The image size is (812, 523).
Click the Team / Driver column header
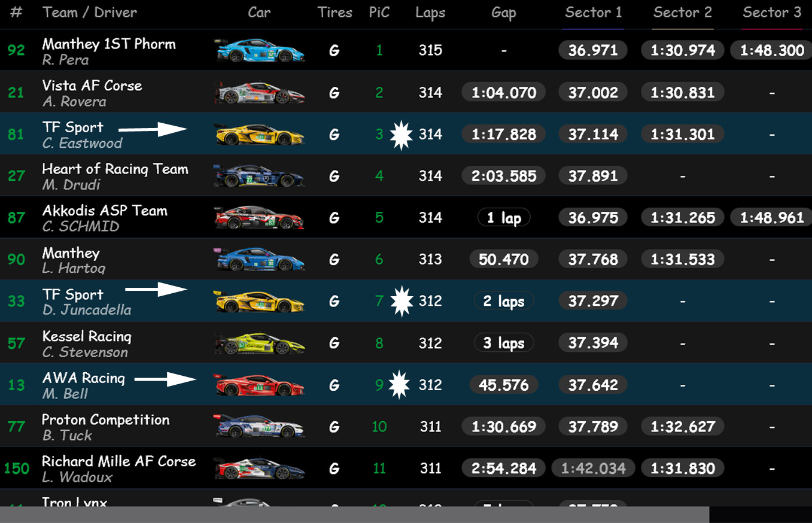click(90, 13)
